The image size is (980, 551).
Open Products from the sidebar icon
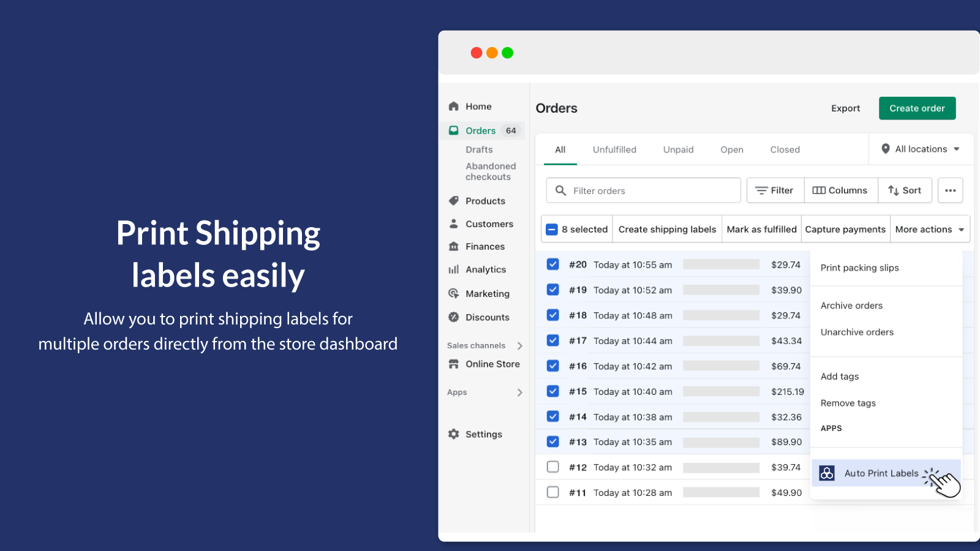tap(453, 200)
